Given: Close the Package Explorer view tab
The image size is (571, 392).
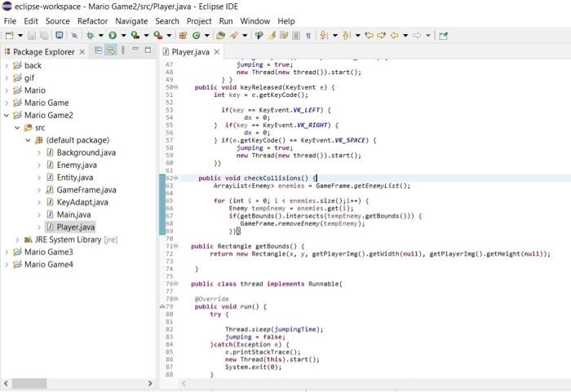Looking at the screenshot, I should pyautogui.click(x=82, y=52).
